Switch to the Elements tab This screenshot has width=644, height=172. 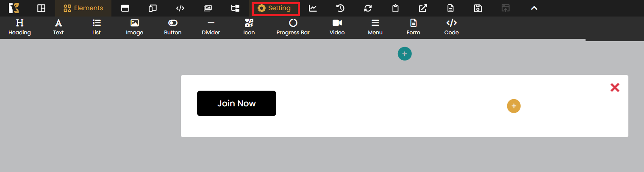pos(83,8)
